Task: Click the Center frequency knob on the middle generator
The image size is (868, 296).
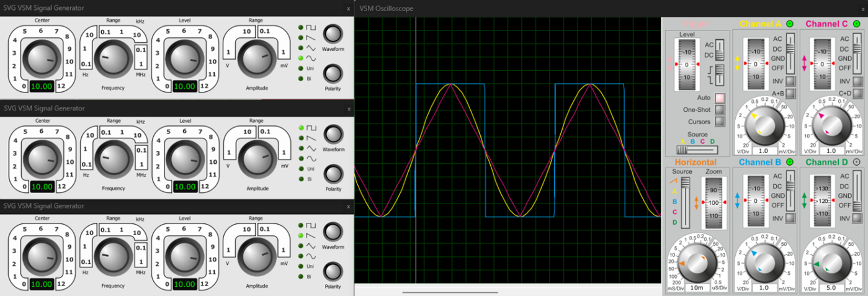Action: click(x=42, y=158)
